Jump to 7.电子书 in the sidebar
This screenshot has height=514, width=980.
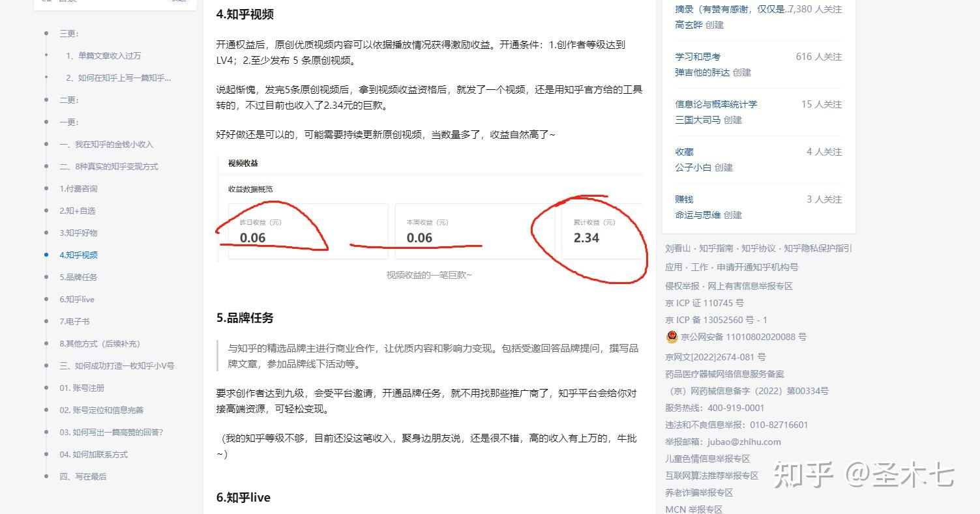click(x=74, y=321)
